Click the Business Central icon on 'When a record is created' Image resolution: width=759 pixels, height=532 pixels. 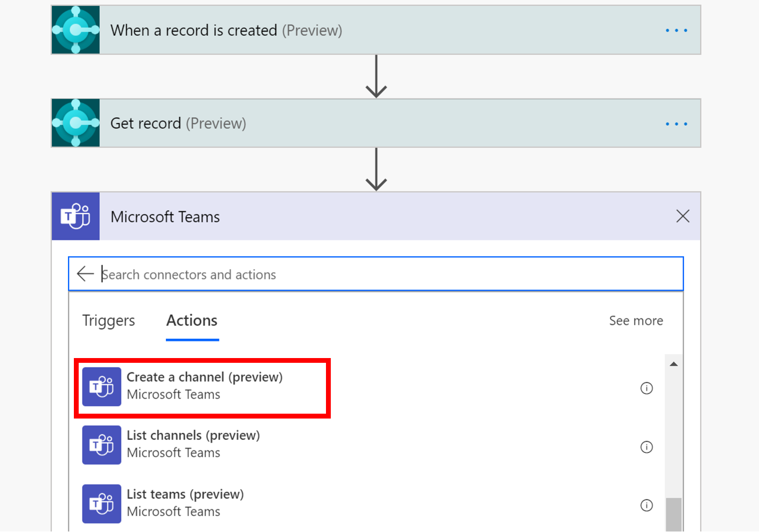pyautogui.click(x=75, y=30)
